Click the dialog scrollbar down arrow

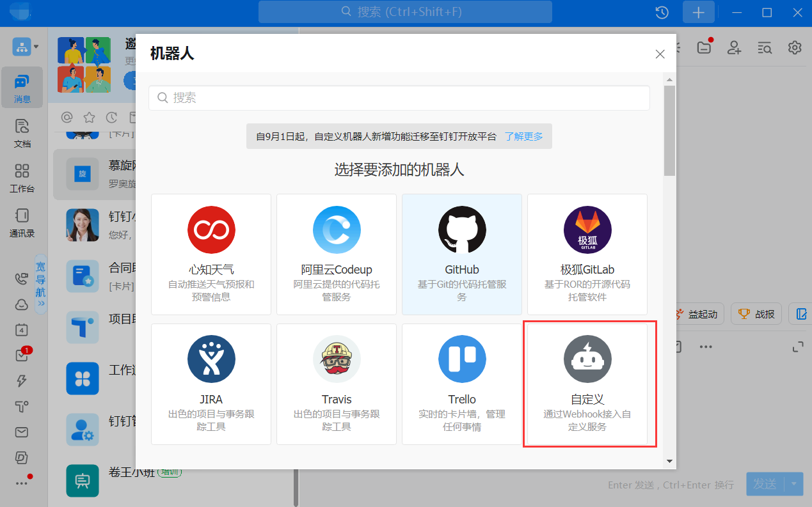[669, 460]
